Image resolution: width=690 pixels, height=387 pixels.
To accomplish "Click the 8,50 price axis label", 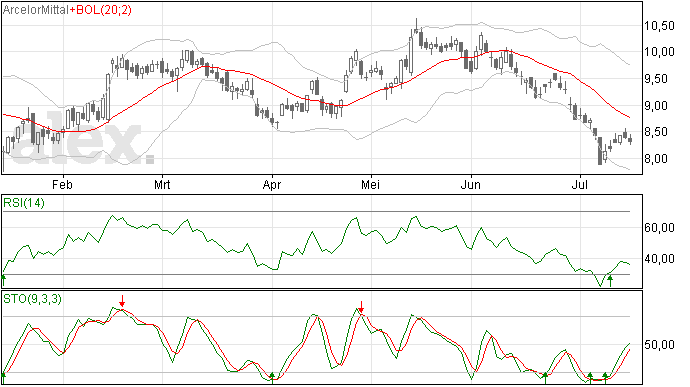I will coord(659,132).
